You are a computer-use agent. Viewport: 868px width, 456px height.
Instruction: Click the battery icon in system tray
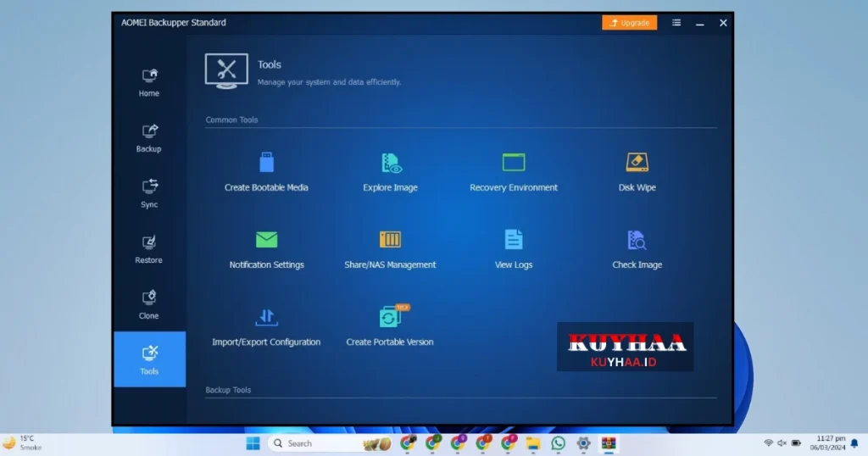796,443
